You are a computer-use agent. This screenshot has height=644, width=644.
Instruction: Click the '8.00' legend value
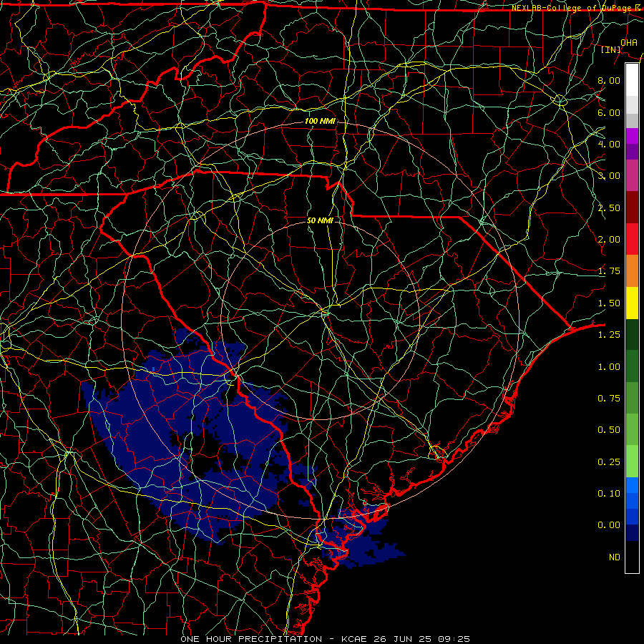coord(609,80)
